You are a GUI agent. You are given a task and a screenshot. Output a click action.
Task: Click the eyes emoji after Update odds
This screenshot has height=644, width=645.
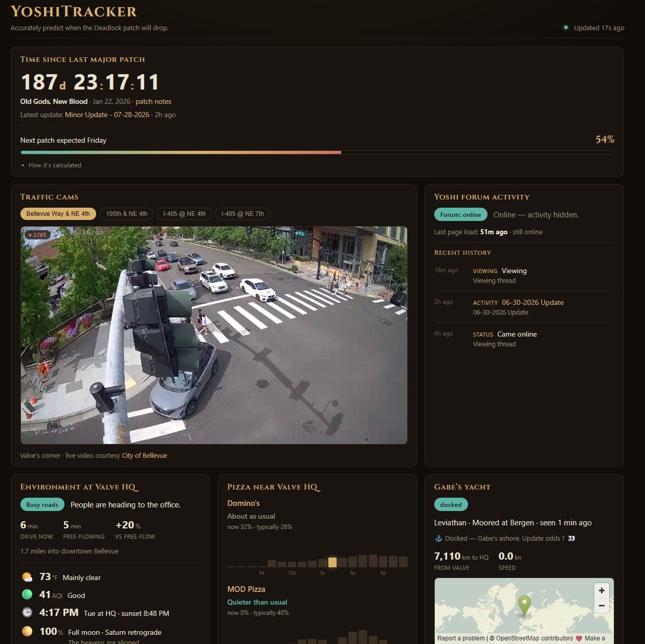click(571, 538)
